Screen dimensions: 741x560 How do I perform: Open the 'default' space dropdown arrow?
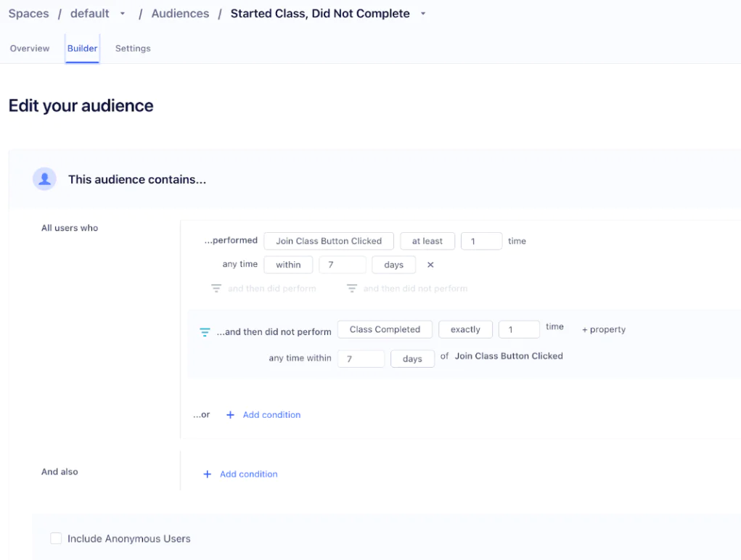pos(122,14)
